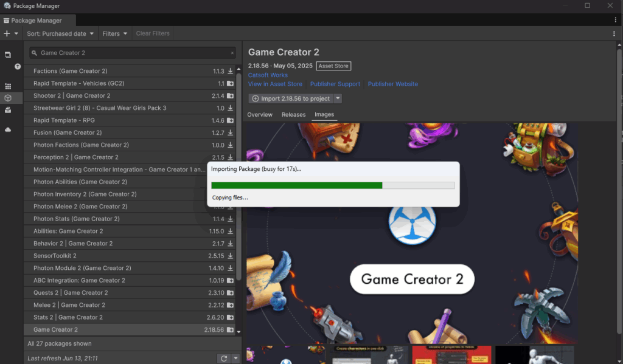The height and width of the screenshot is (364, 623).
Task: Download Factions (Game Creator 2) via its arrow icon
Action: point(230,71)
